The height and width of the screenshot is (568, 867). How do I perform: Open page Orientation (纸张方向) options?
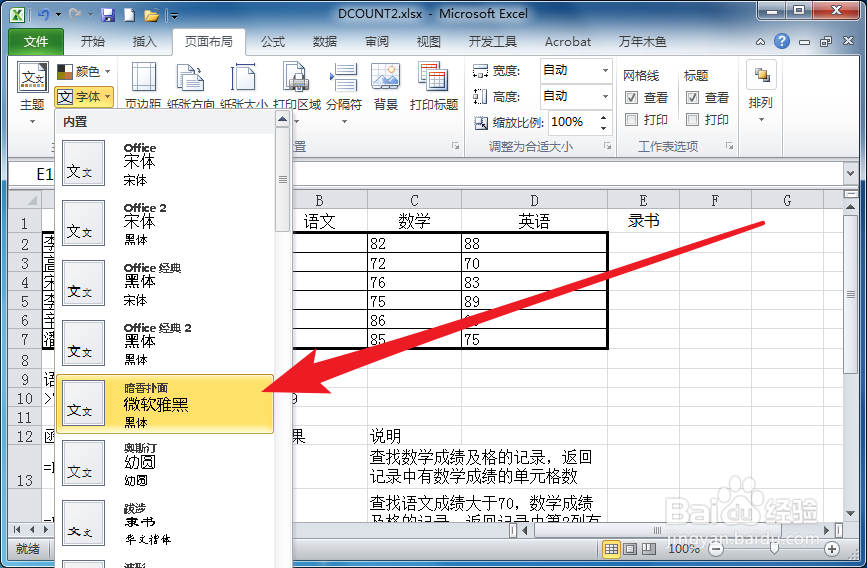(x=191, y=85)
